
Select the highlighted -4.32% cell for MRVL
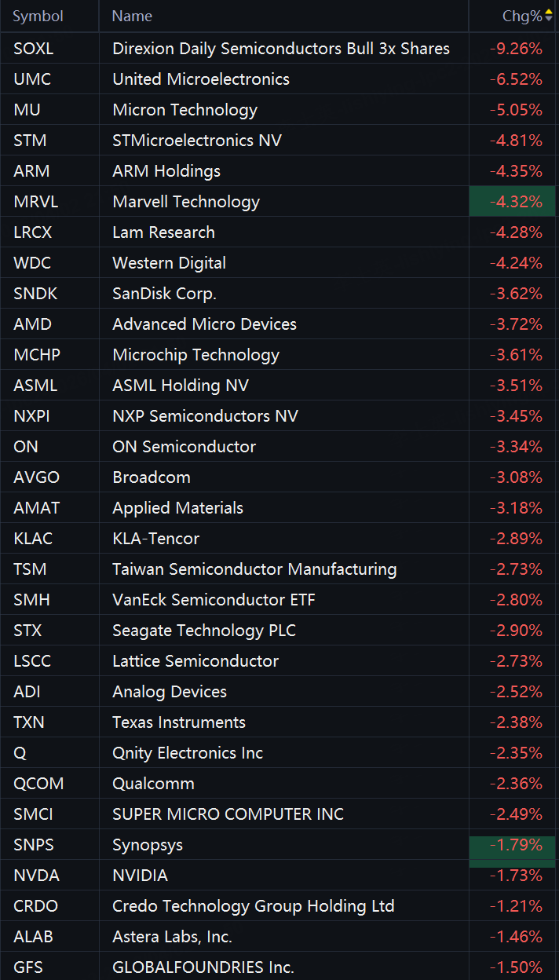click(513, 202)
